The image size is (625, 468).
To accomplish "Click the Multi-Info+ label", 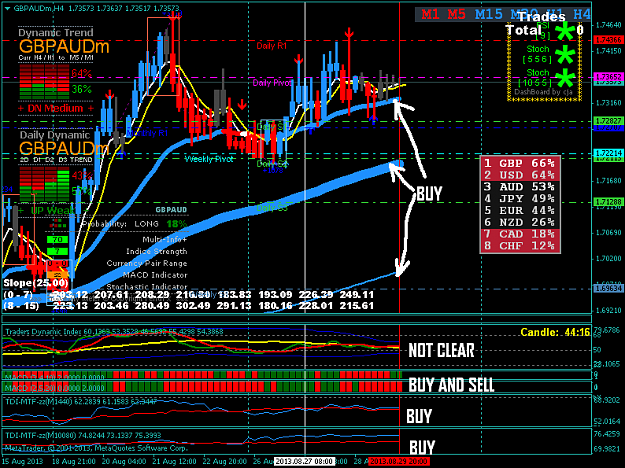I will (x=165, y=240).
